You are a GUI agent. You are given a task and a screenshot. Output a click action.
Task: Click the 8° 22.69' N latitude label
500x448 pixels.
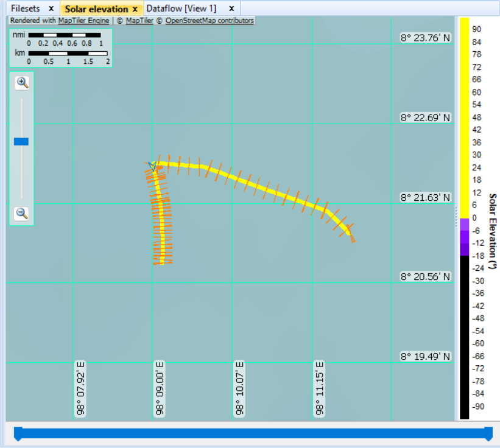point(425,117)
